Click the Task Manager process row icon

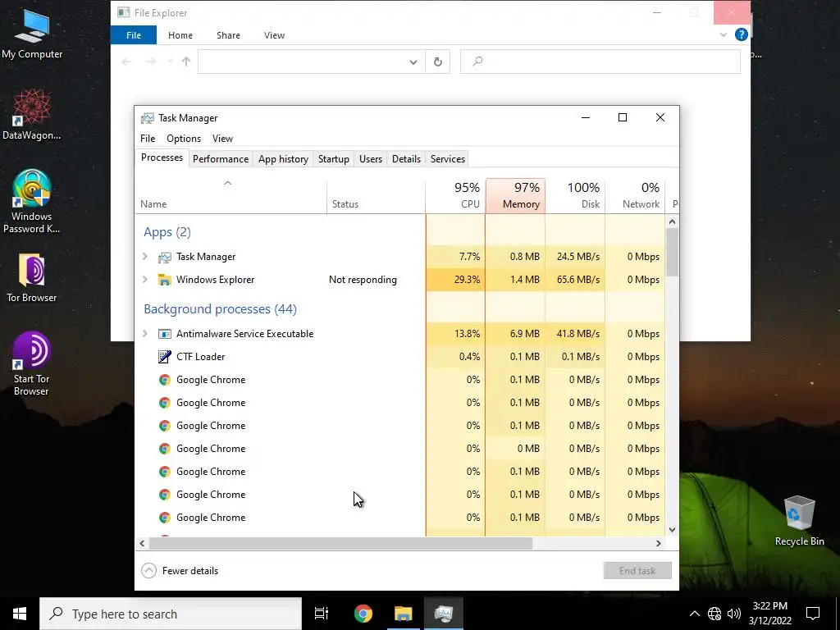point(164,257)
